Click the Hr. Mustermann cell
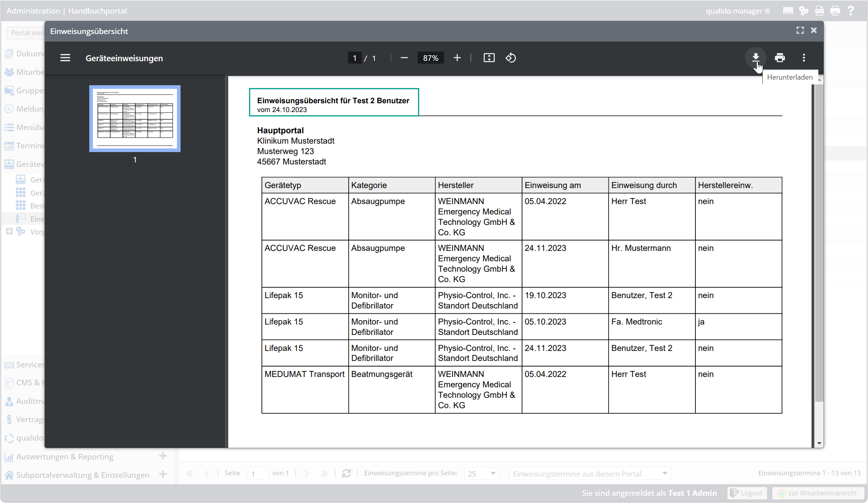 tap(652, 264)
